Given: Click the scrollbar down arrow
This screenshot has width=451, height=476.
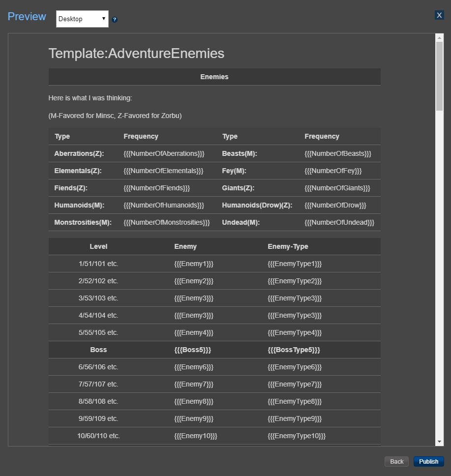Looking at the screenshot, I should [439, 442].
